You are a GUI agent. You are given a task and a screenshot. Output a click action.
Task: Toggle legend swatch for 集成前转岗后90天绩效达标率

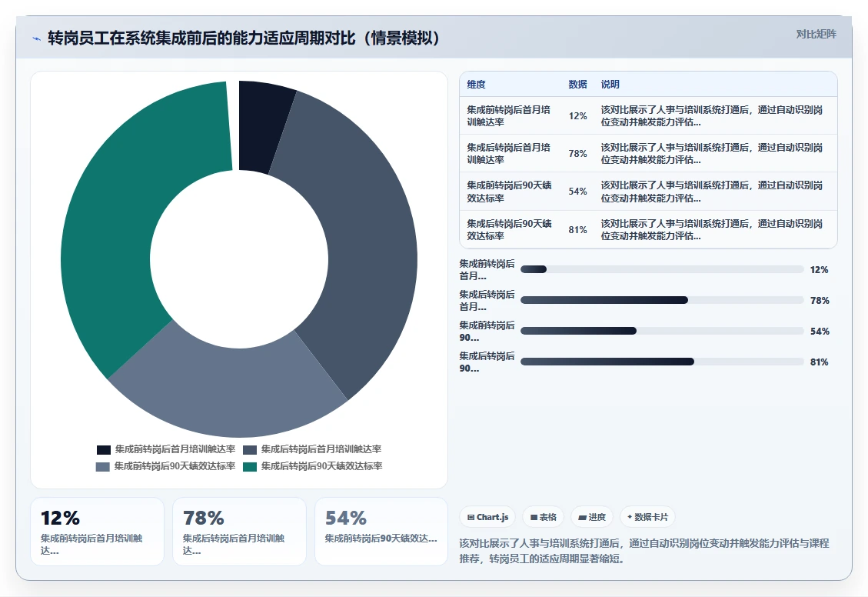(x=103, y=467)
